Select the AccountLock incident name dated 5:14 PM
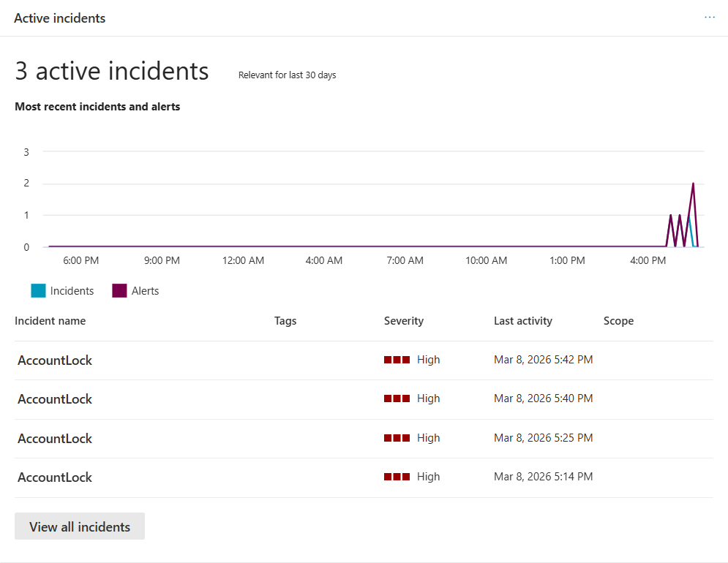The image size is (728, 563). pyautogui.click(x=55, y=477)
